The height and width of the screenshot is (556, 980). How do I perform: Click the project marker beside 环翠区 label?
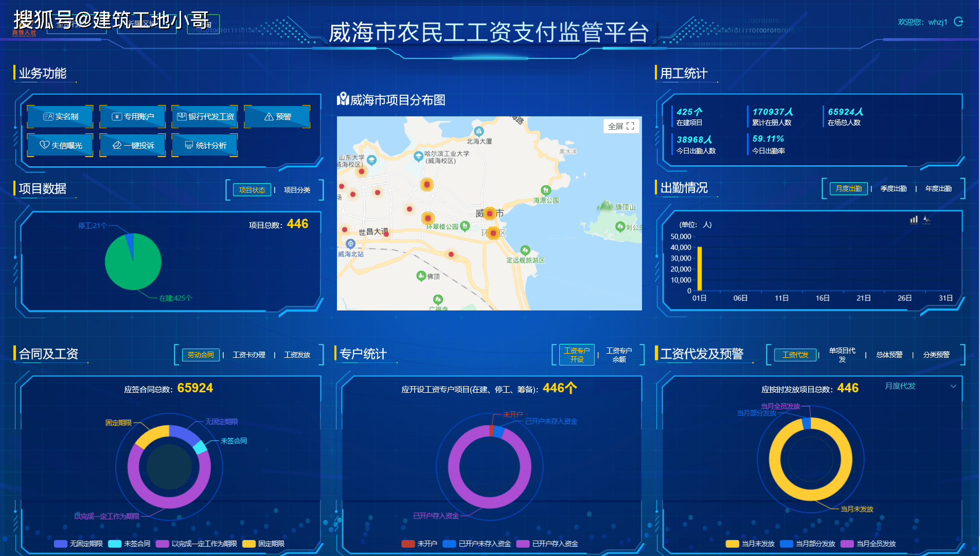tap(493, 233)
